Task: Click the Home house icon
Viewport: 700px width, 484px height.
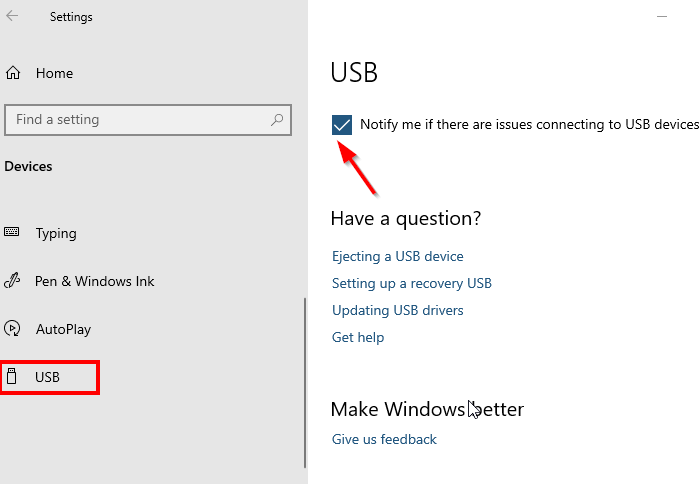Action: 13,73
